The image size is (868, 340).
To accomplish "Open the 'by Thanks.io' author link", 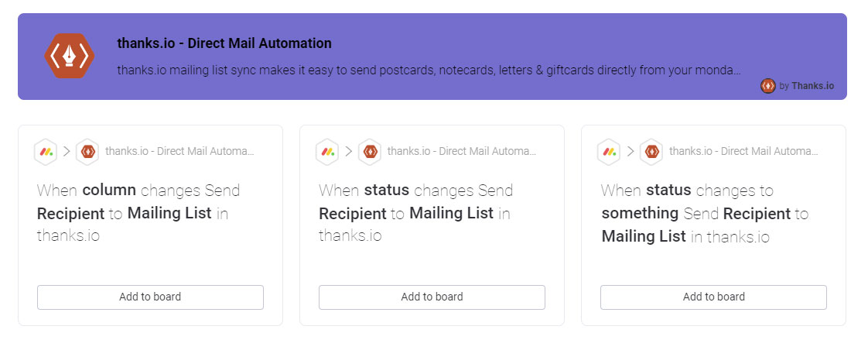I will [x=812, y=86].
